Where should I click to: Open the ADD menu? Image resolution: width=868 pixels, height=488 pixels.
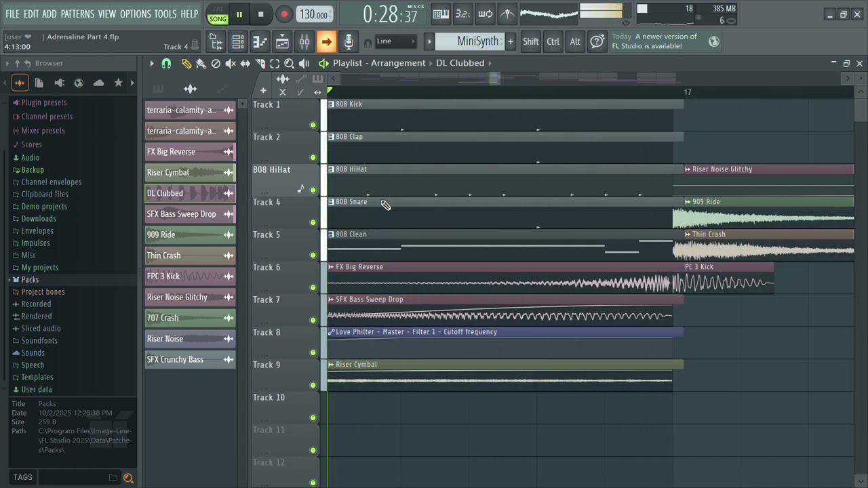(50, 14)
